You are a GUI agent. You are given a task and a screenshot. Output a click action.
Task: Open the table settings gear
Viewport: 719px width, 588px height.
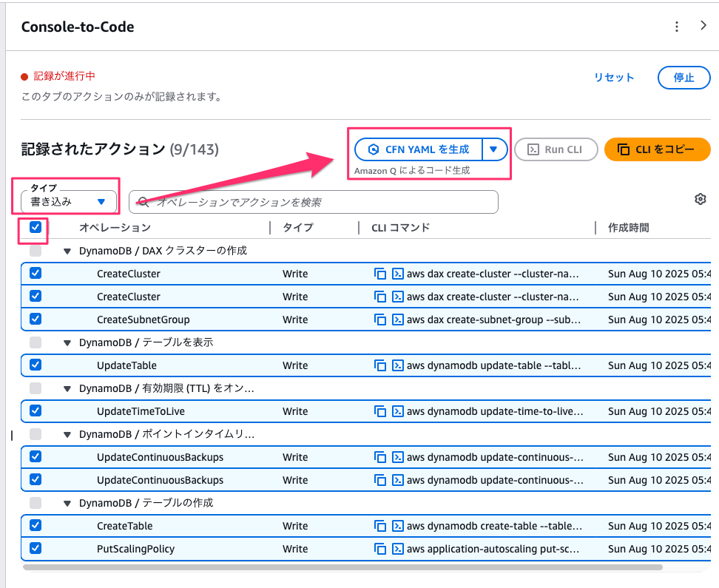pos(701,199)
